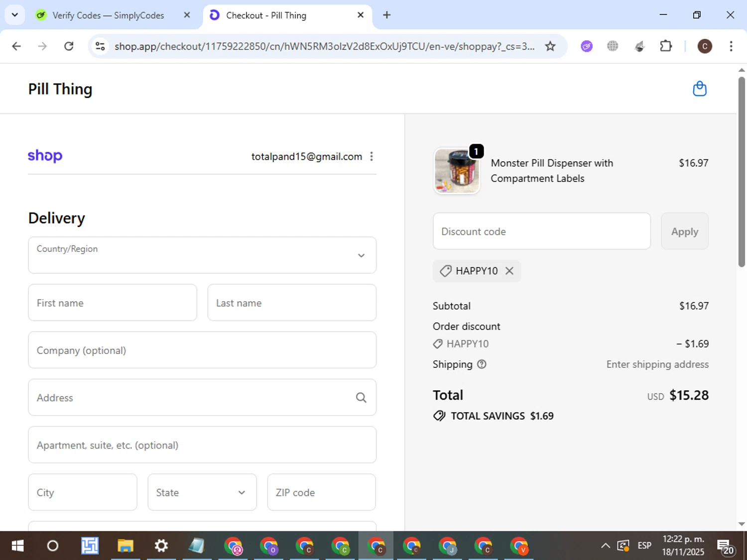
Task: Open the shopping bag cart icon
Action: (x=700, y=89)
